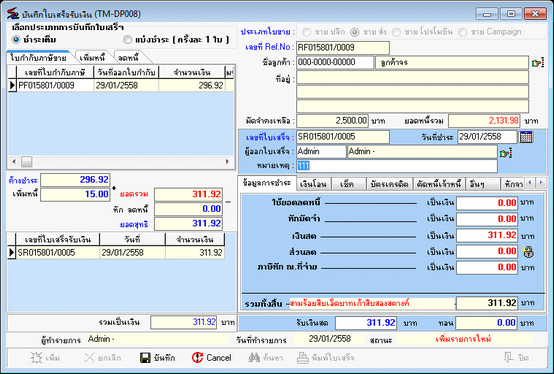Image resolution: width=554 pixels, height=374 pixels.
Task: Open customer lookup icon beside customer name
Action: tap(538, 63)
